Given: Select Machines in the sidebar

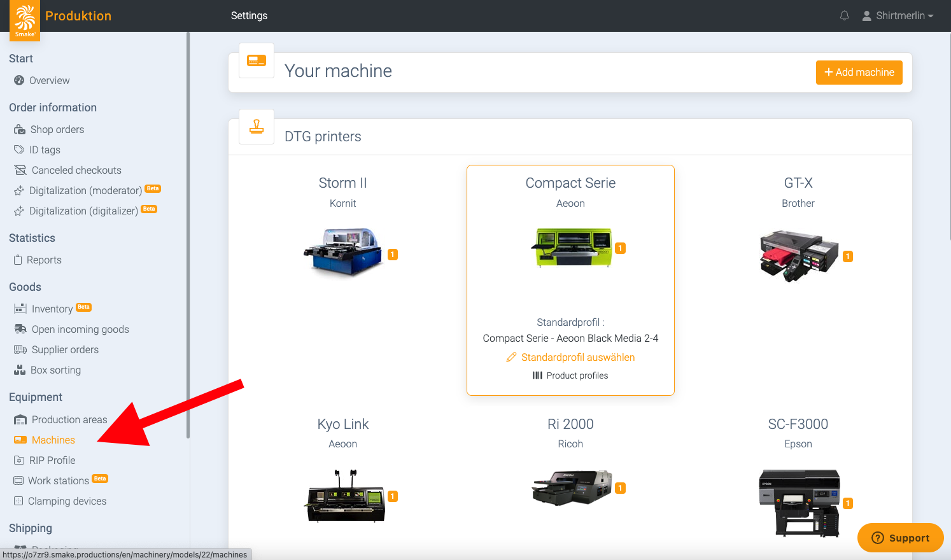Looking at the screenshot, I should 53,440.
